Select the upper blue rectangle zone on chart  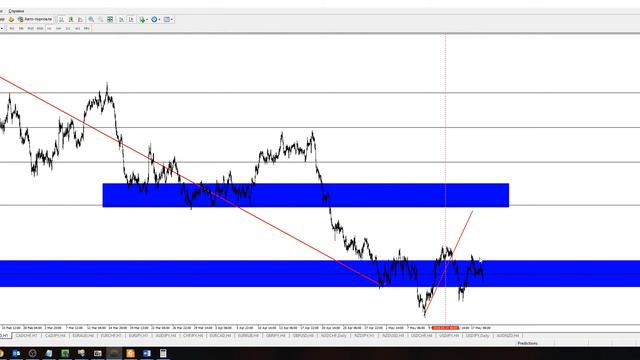tap(306, 195)
